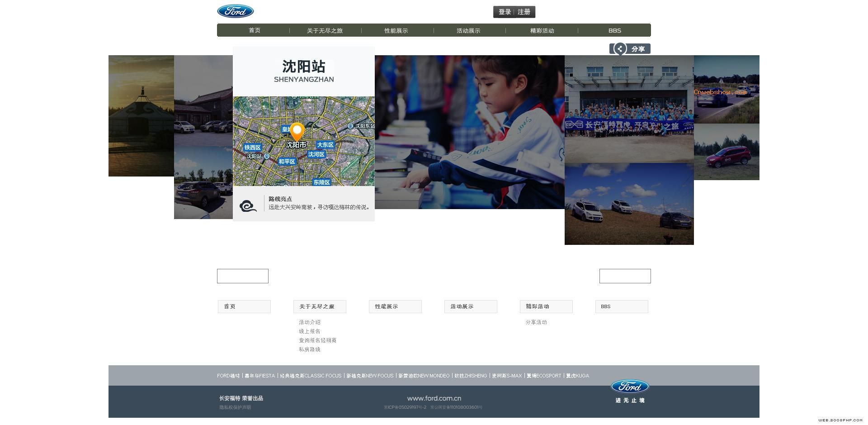Open the photo of the girl reading books
The height and width of the screenshot is (425, 868).
click(x=469, y=132)
